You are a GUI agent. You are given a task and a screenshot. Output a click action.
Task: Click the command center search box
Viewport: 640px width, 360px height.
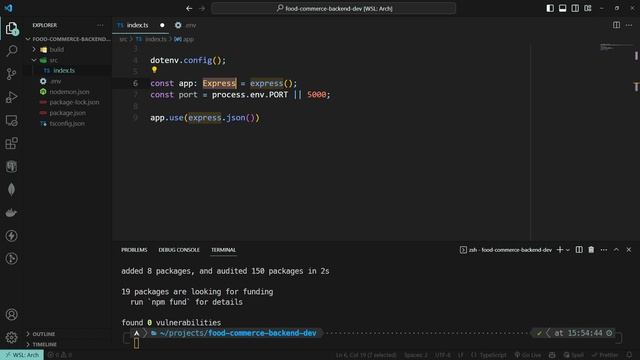click(333, 8)
